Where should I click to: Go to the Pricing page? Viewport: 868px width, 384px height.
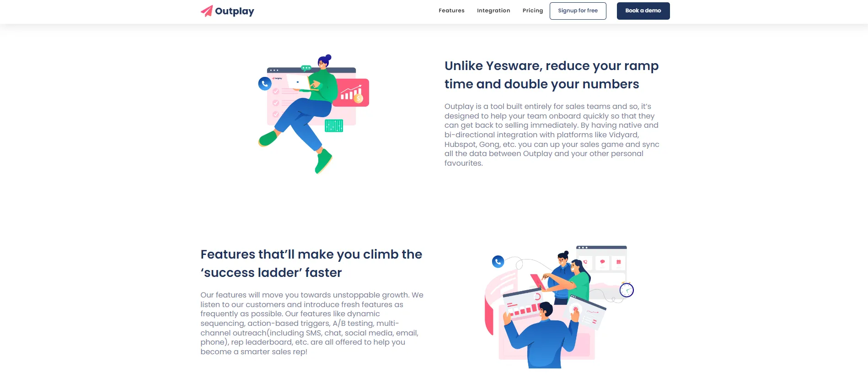point(533,11)
